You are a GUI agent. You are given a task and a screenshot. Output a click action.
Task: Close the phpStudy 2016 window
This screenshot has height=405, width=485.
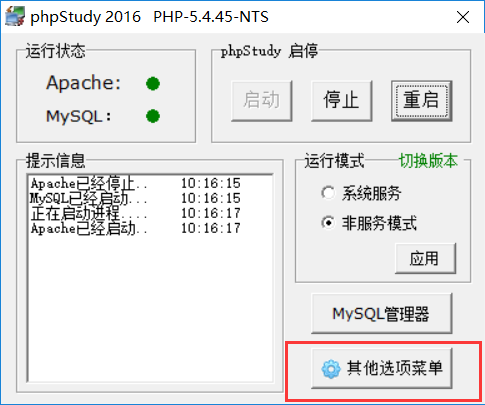463,17
